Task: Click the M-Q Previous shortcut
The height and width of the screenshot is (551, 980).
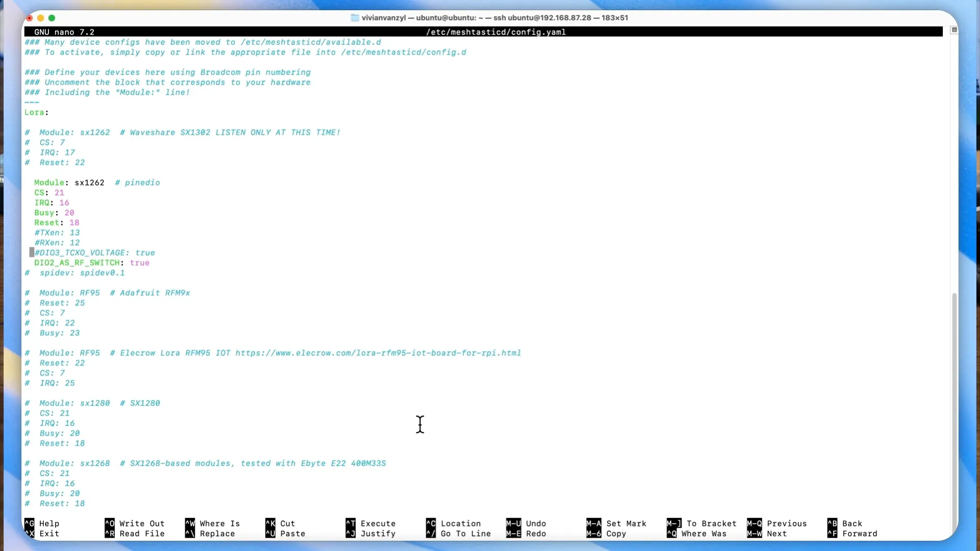Action: coord(777,523)
